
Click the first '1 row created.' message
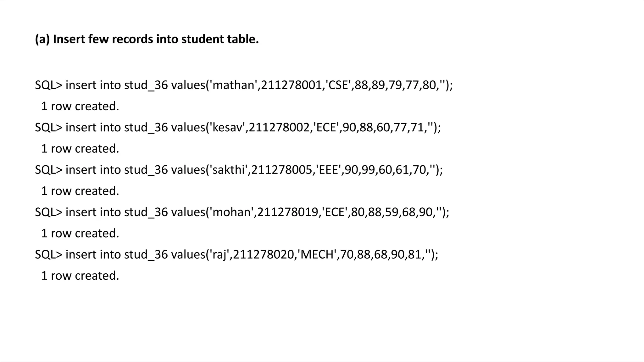pos(80,107)
